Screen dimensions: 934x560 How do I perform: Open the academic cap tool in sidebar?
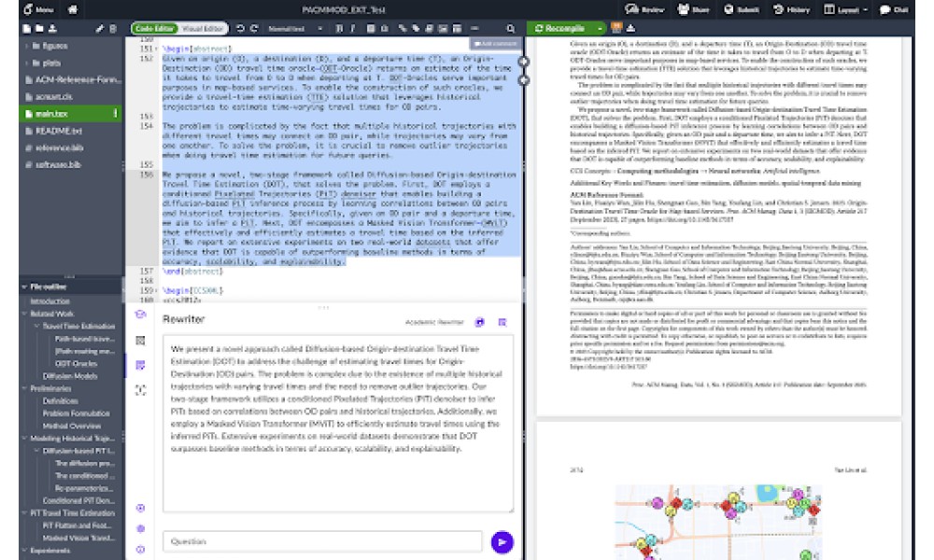pyautogui.click(x=141, y=315)
